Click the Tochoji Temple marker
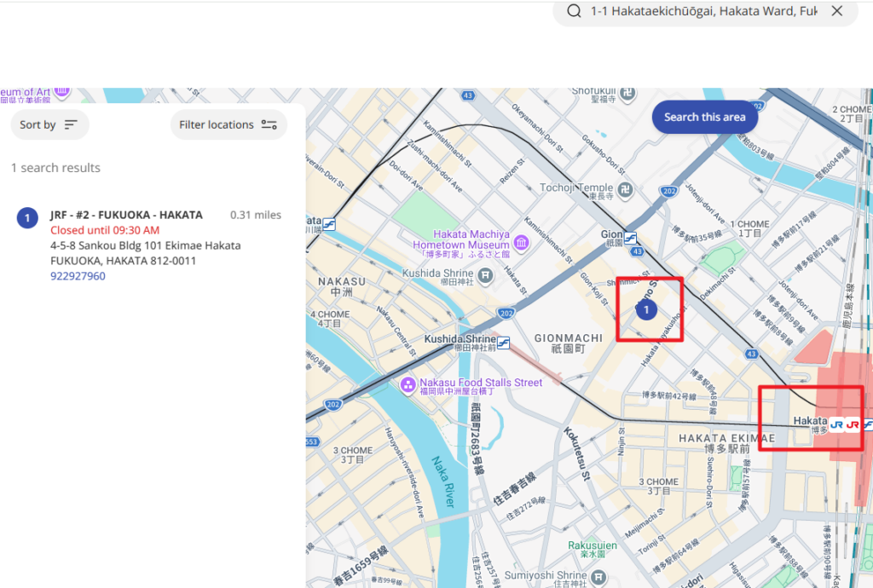Image resolution: width=873 pixels, height=588 pixels. [626, 188]
